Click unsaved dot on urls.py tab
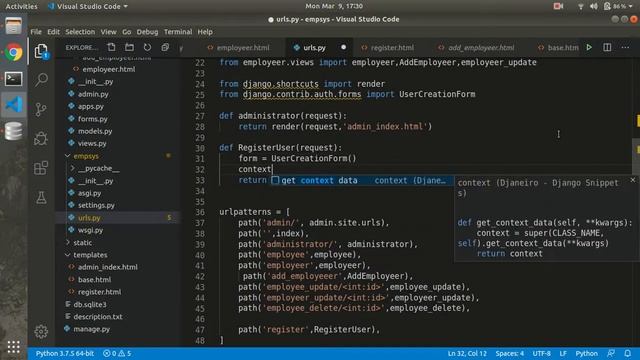The image size is (640, 360). pos(344,47)
